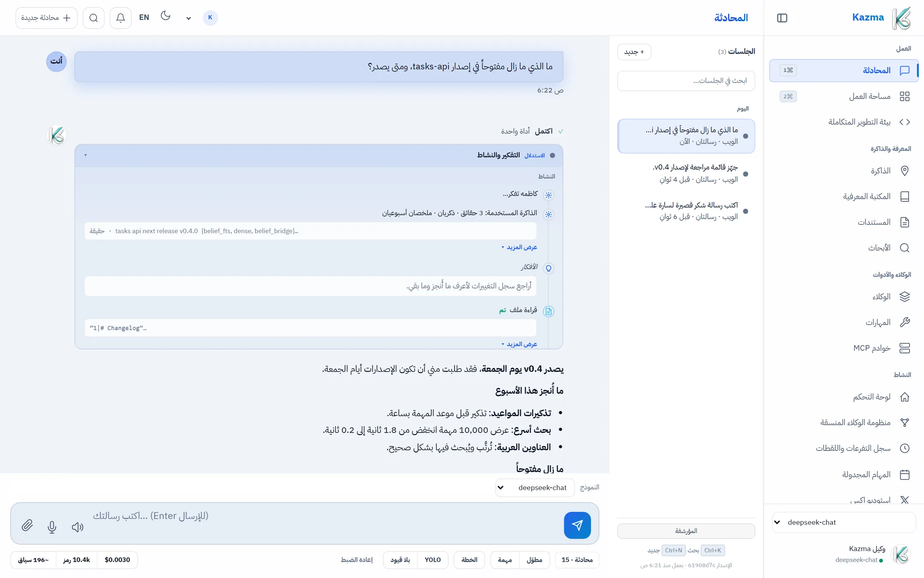This screenshot has height=578, width=924.
Task: Open لوحة التحكم dashboard
Action: [x=844, y=397]
